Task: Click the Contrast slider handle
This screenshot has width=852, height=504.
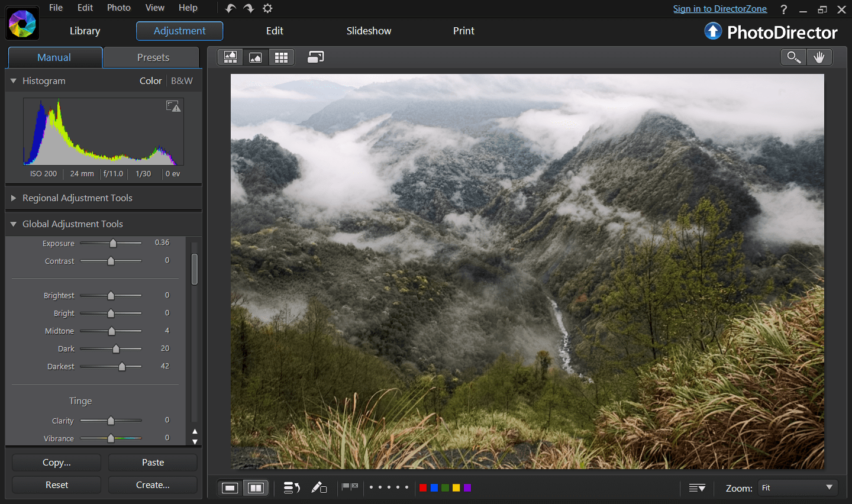Action: click(111, 261)
